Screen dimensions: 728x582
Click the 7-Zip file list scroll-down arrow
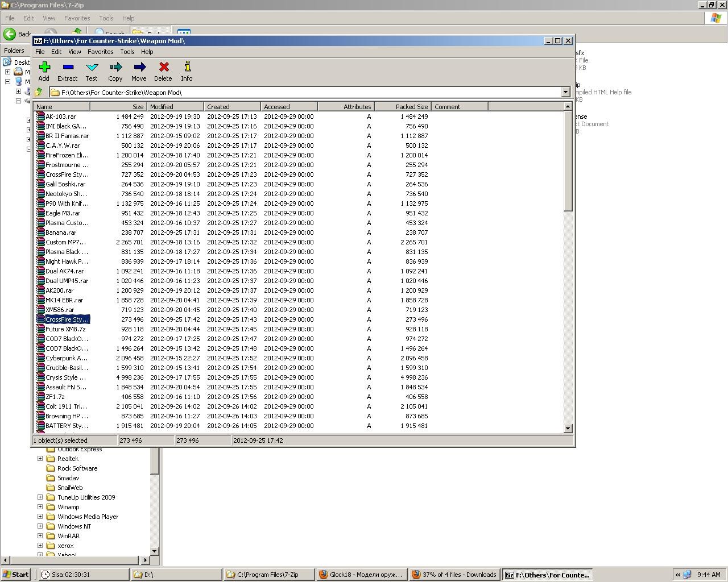tap(568, 428)
